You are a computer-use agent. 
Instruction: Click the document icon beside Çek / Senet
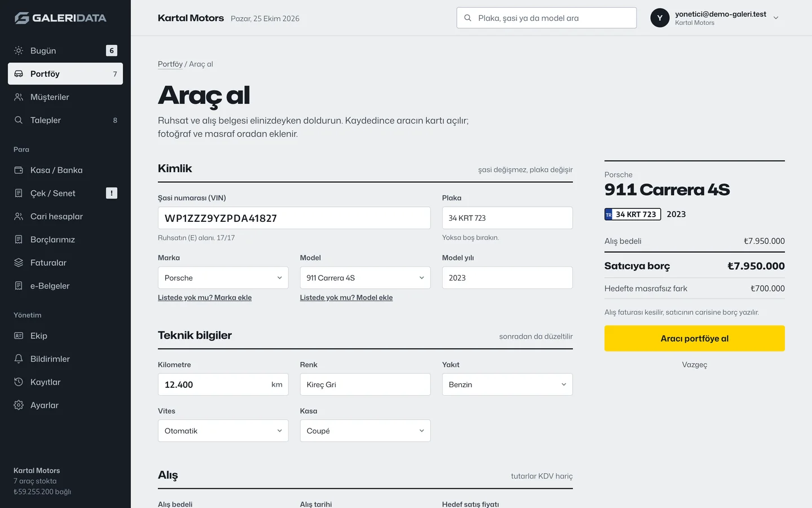tap(19, 193)
